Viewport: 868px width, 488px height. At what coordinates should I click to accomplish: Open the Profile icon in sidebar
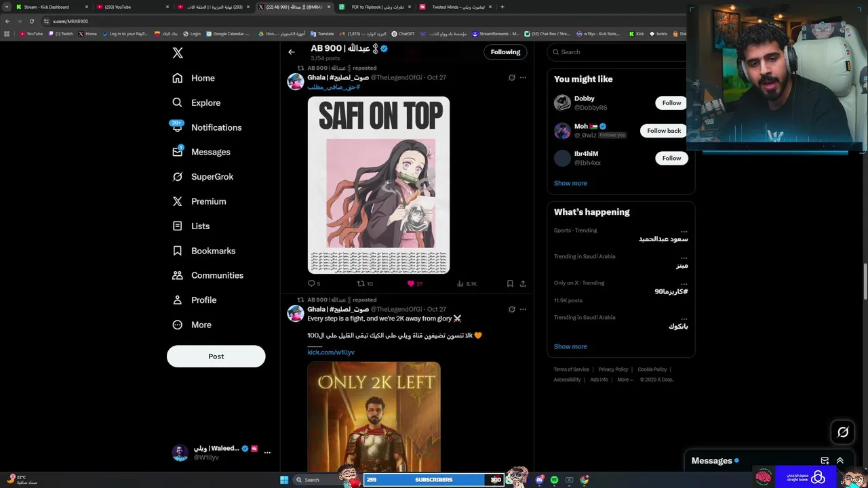click(x=178, y=300)
